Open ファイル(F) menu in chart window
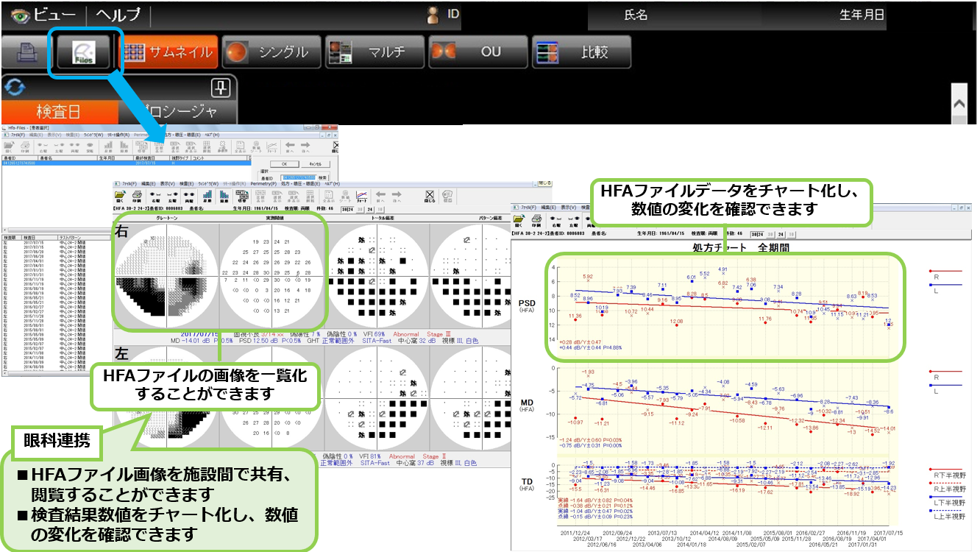The width and height of the screenshot is (980, 552). click(529, 208)
